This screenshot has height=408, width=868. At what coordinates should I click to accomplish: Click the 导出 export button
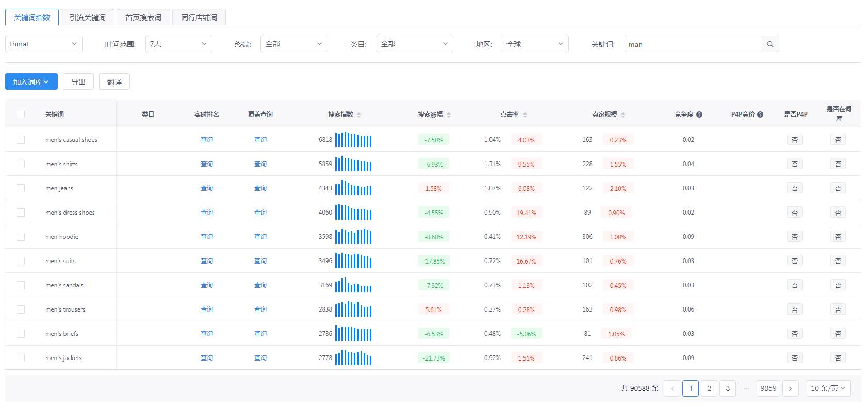pos(78,81)
